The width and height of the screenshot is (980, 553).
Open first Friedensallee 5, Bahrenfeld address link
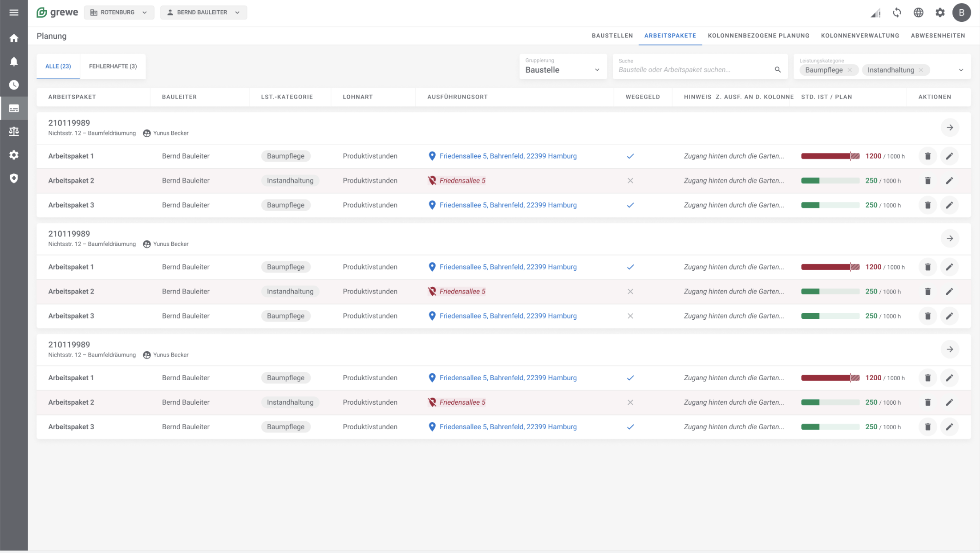pos(508,156)
